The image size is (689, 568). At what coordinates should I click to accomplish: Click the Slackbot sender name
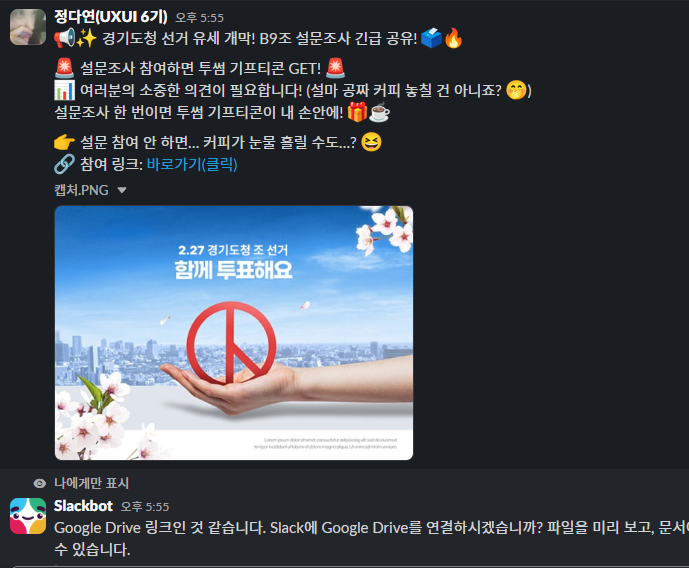click(83, 506)
